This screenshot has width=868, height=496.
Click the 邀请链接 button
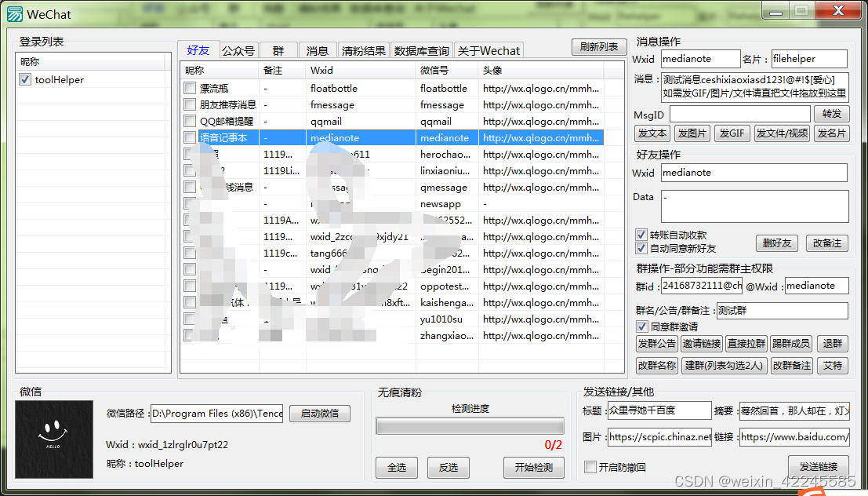pyautogui.click(x=701, y=344)
